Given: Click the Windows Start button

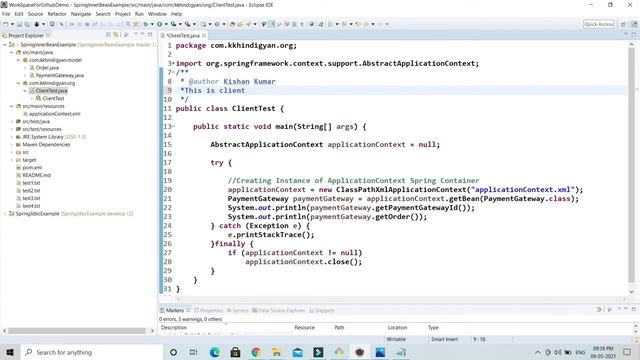Looking at the screenshot, I should point(10,352).
